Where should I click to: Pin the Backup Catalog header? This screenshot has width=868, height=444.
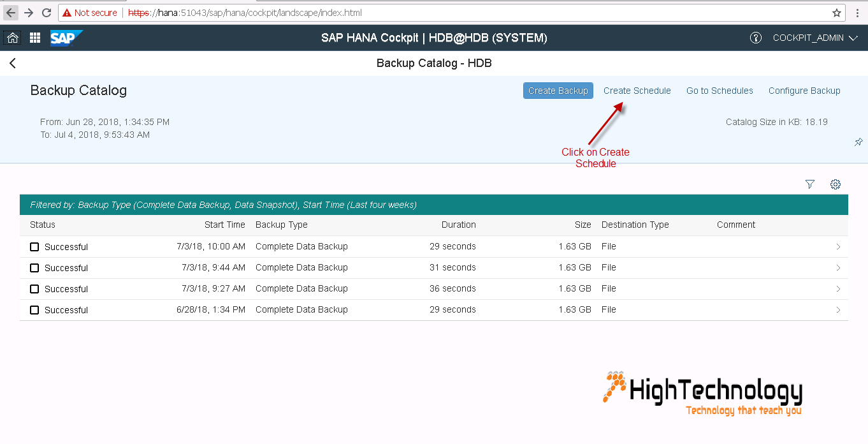tap(858, 142)
